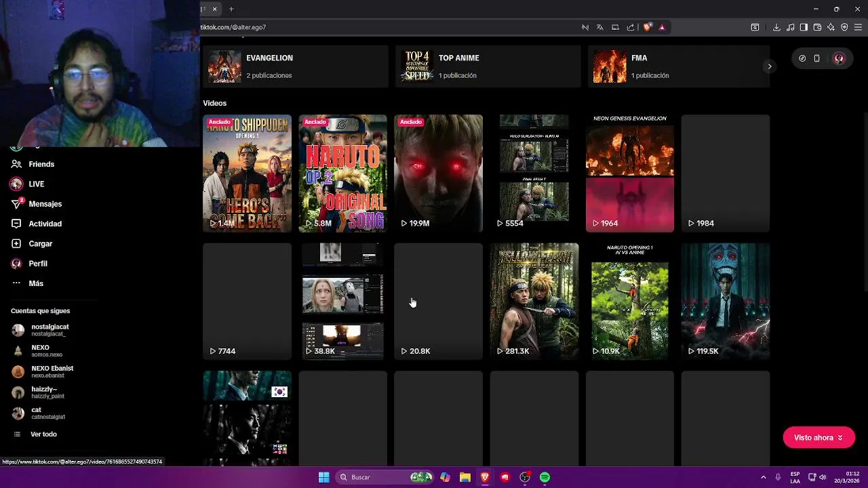
Task: Toggle the browser sidebar panel icon
Action: click(804, 27)
